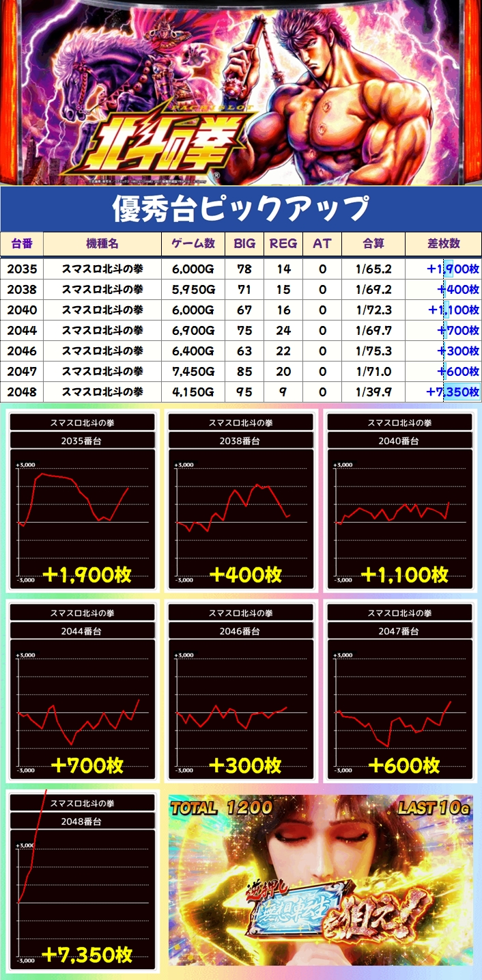This screenshot has height=980, width=482.
Task: Click machine number 2046 in the table
Action: tap(22, 351)
